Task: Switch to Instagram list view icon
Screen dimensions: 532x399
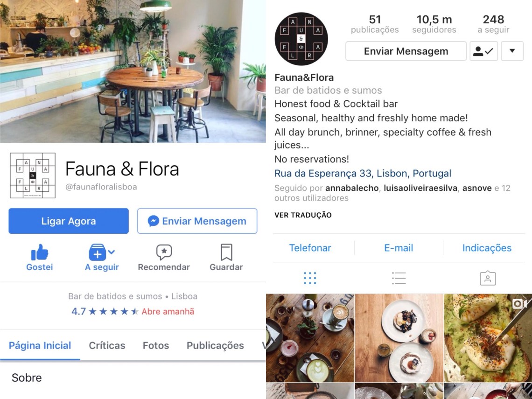Action: point(399,278)
